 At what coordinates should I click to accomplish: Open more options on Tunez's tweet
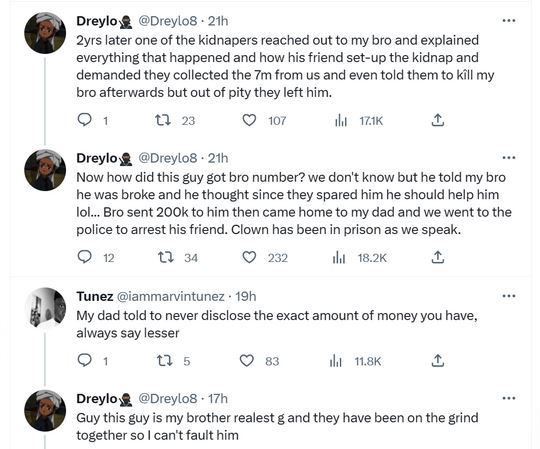click(509, 296)
